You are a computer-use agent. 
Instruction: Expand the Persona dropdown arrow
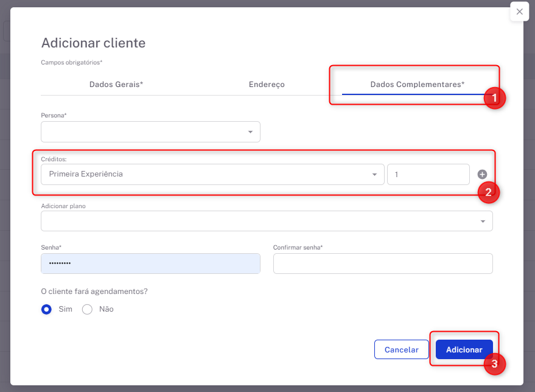(x=250, y=132)
